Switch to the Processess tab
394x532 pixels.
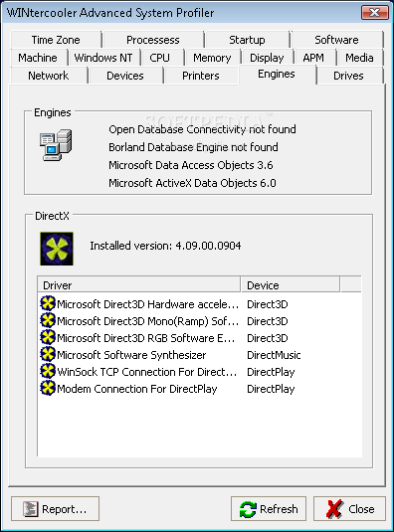click(153, 40)
